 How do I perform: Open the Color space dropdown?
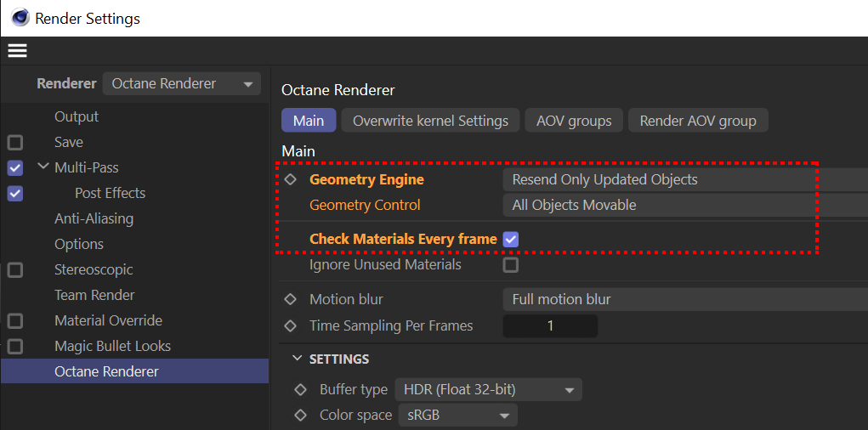coord(457,415)
